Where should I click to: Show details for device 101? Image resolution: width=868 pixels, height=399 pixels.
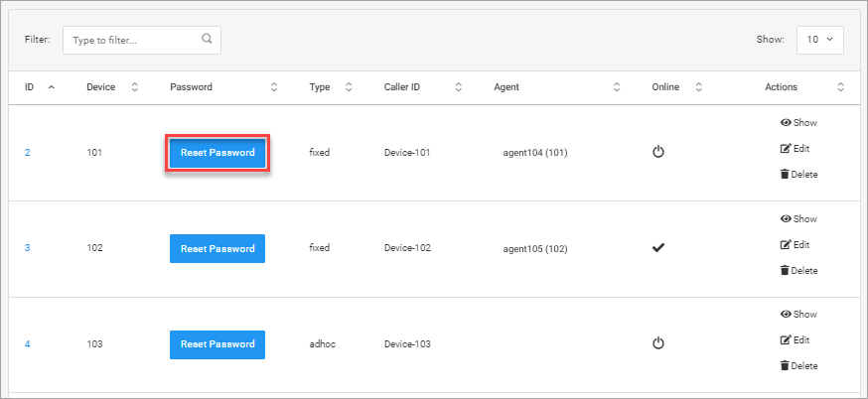click(x=798, y=123)
